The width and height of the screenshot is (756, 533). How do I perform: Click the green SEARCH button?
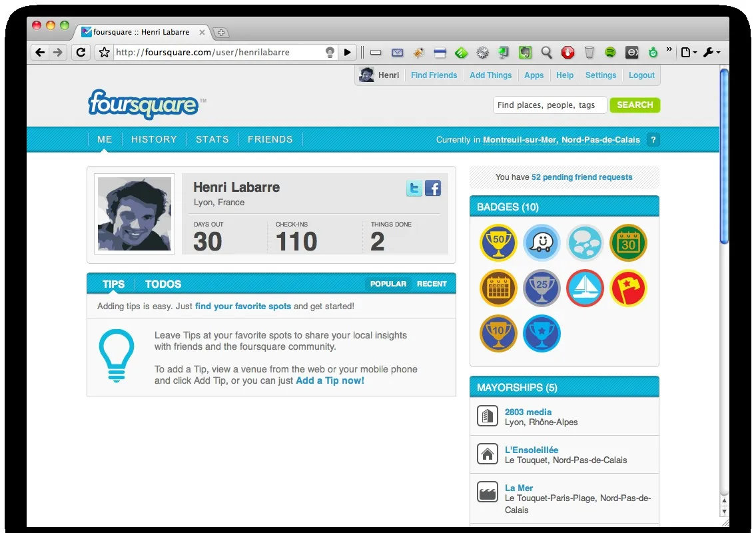click(635, 105)
